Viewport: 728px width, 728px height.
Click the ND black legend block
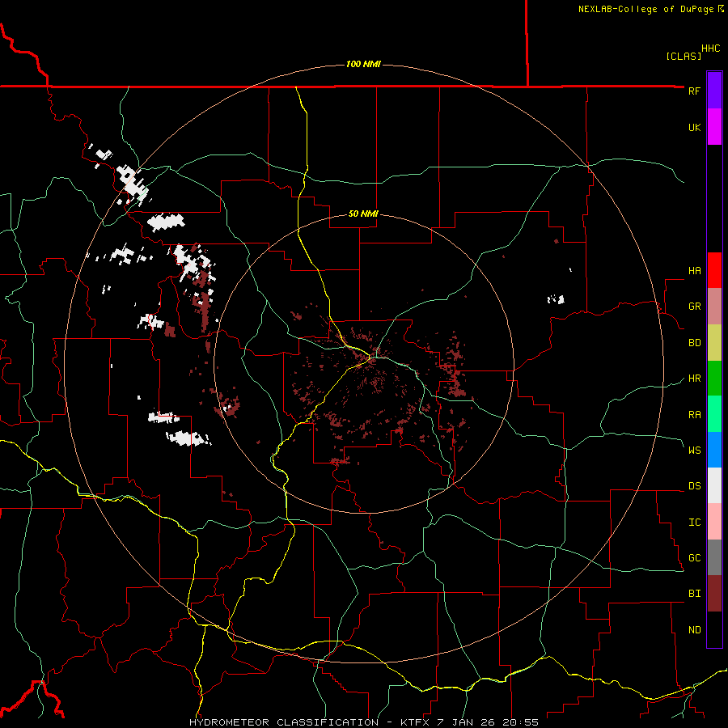pos(714,629)
